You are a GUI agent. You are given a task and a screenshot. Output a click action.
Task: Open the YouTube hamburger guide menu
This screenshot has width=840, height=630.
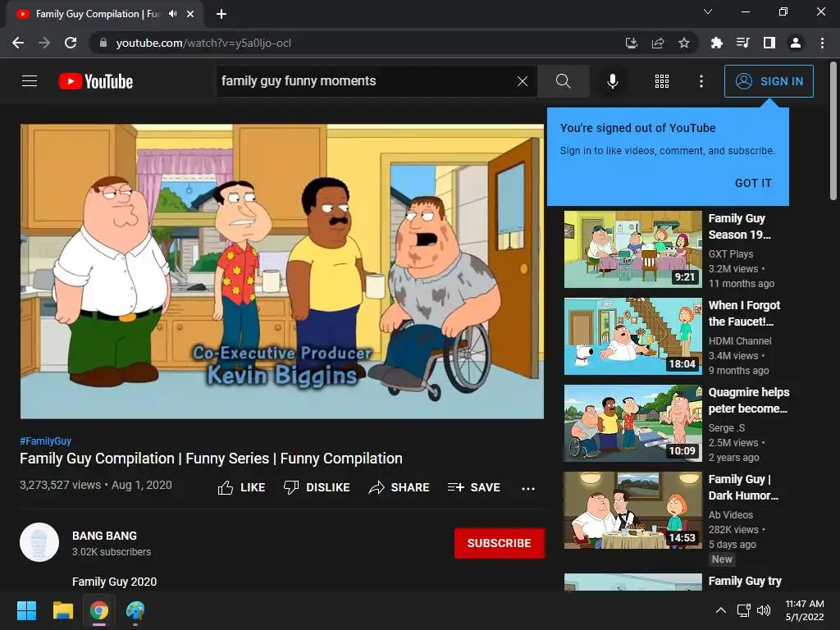pyautogui.click(x=30, y=81)
